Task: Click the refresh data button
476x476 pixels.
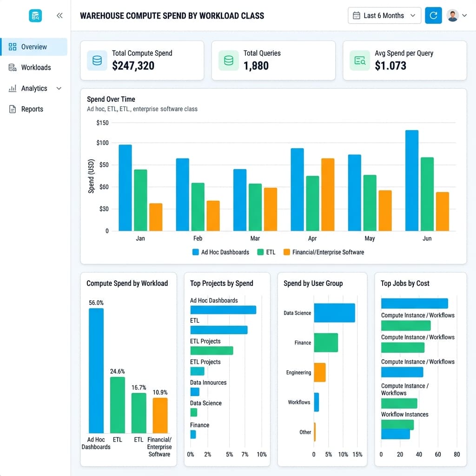Action: tap(433, 15)
